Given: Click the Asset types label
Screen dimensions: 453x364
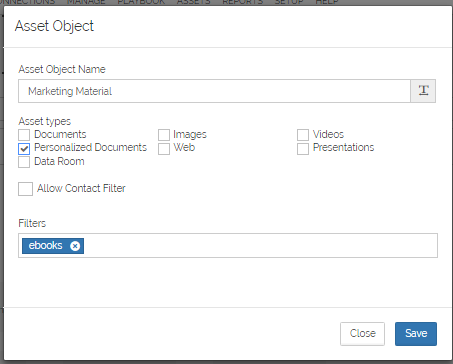Looking at the screenshot, I should click(x=45, y=121).
